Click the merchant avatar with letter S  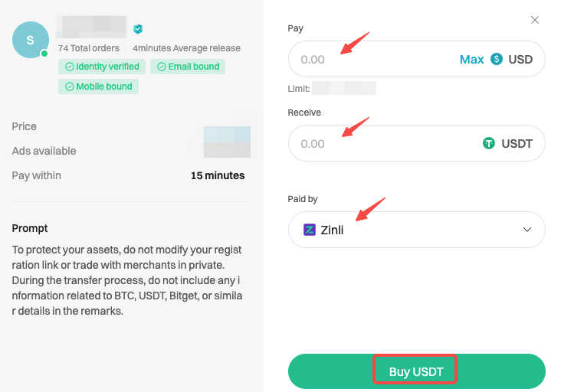coord(31,40)
